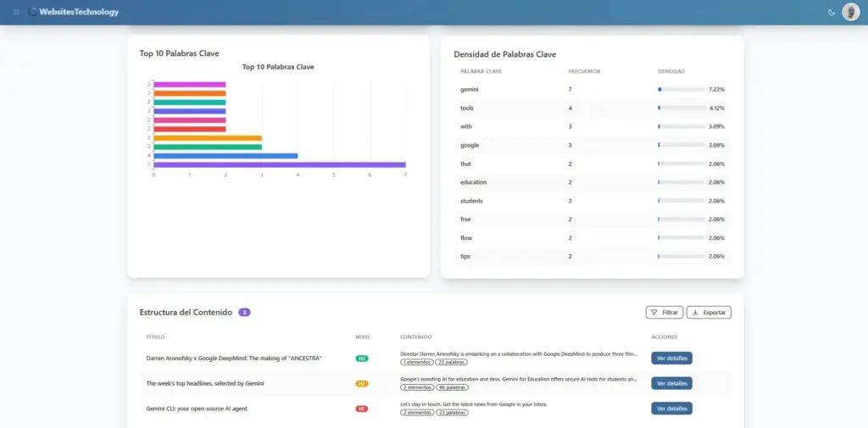Click the CONTENIDO column header

point(415,337)
